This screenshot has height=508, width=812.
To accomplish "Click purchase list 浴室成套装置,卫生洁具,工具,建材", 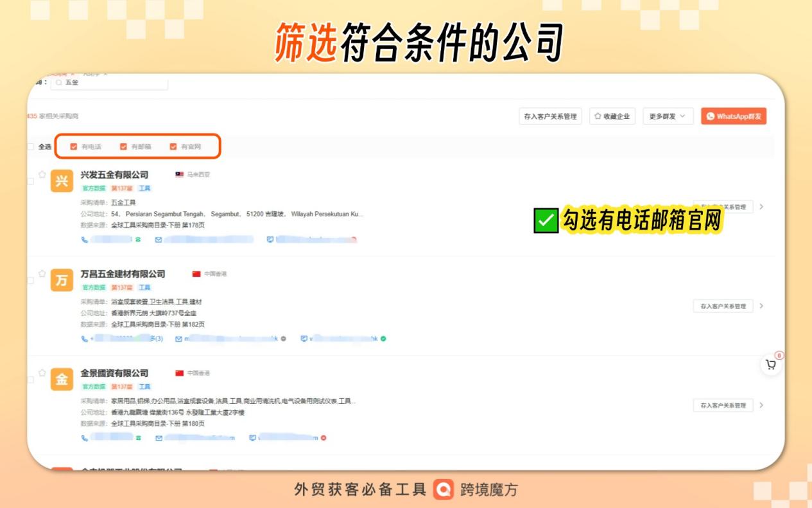I will 157,302.
